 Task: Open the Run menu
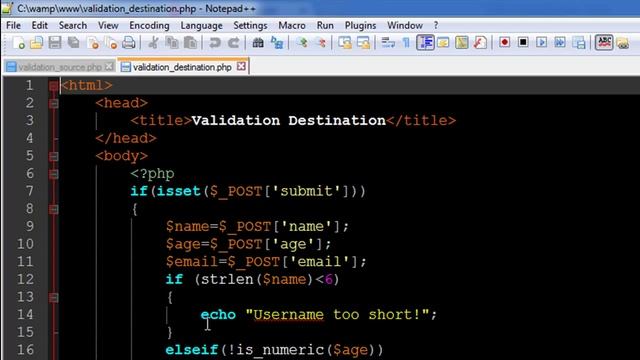pos(325,25)
